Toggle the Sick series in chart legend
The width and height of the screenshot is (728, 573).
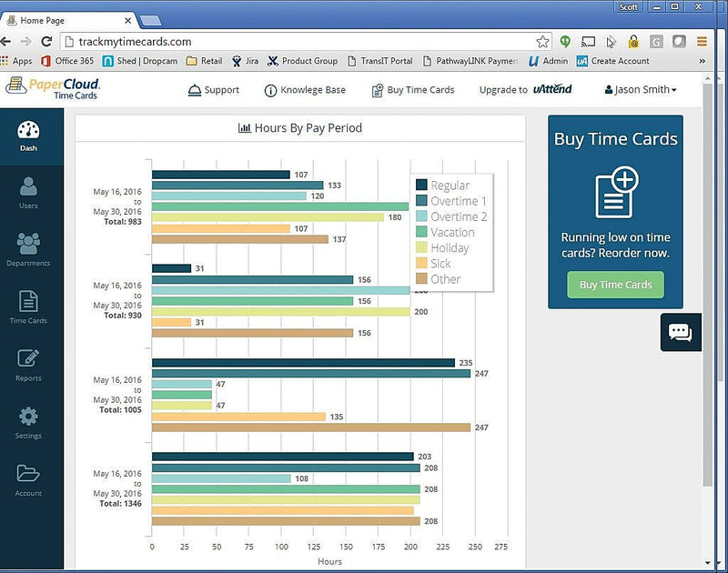(433, 263)
